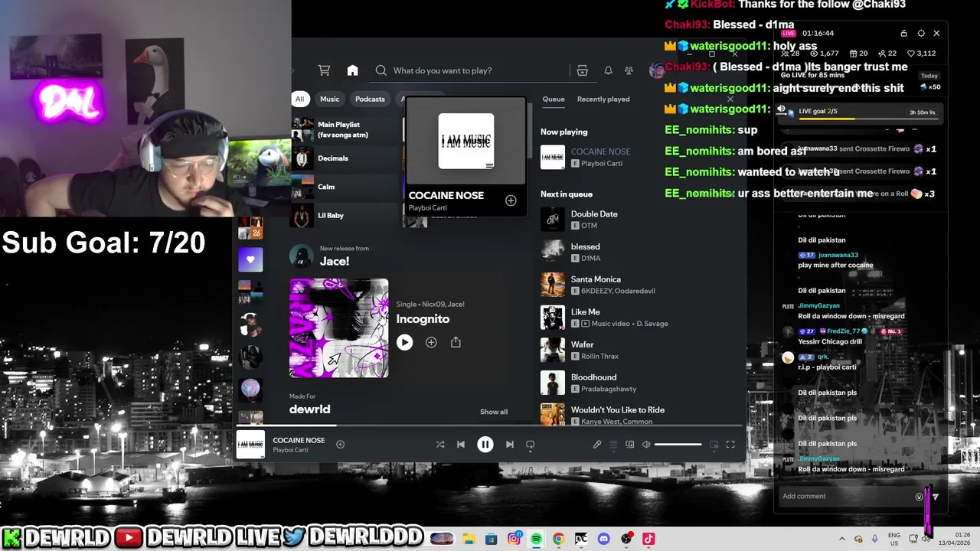
Task: Open the Jace! artist link
Action: click(335, 261)
